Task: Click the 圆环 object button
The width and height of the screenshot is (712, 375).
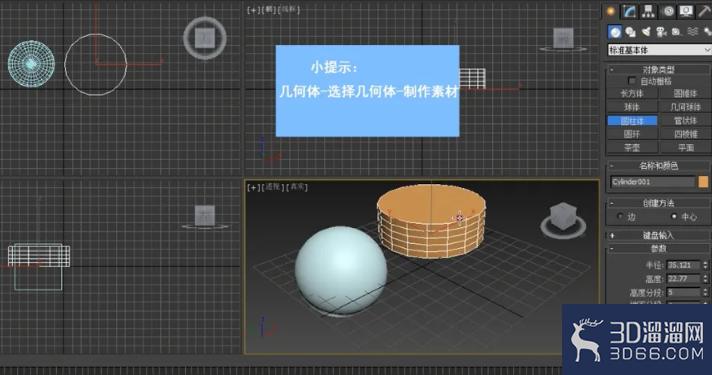Action: (632, 134)
